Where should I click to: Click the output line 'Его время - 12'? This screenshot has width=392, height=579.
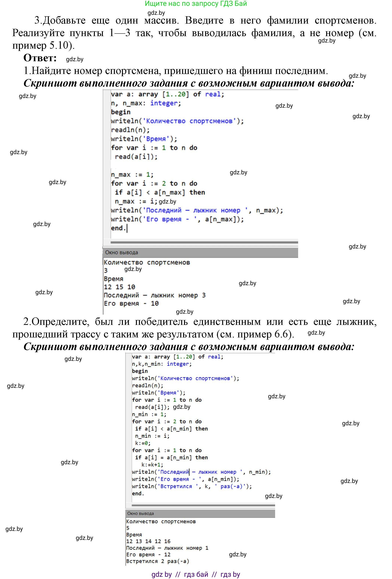[148, 555]
